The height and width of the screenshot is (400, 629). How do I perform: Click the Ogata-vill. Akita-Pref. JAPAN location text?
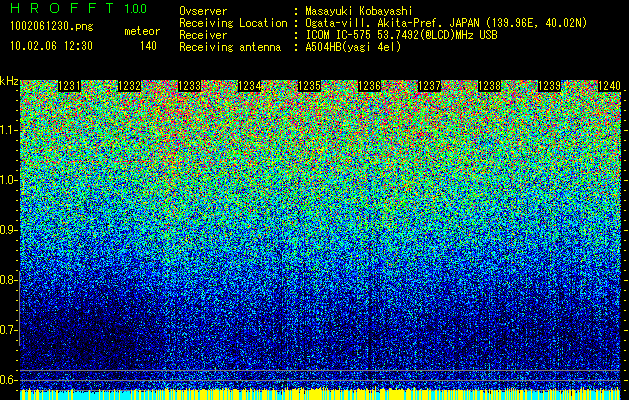tap(446, 23)
